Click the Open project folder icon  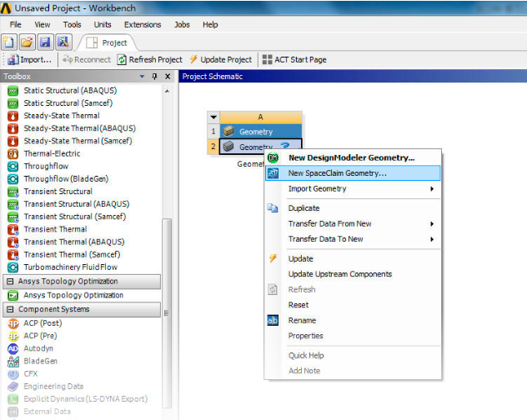pos(27,42)
